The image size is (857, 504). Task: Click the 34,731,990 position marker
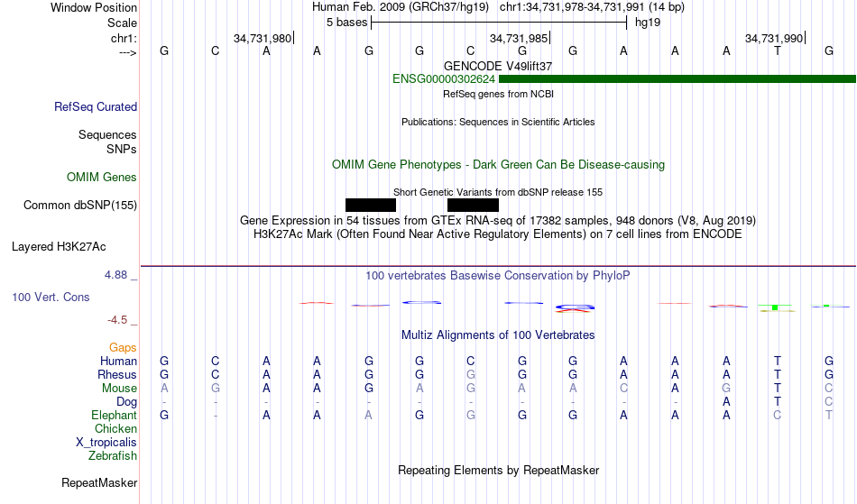tap(775, 38)
